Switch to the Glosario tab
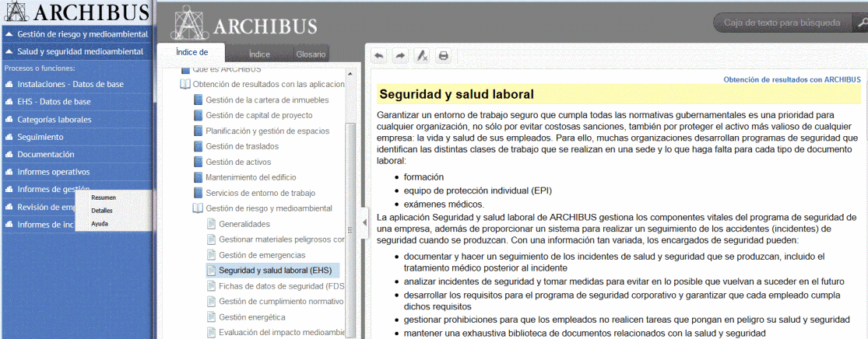Viewport: 868px width, 339px height. pyautogui.click(x=311, y=54)
